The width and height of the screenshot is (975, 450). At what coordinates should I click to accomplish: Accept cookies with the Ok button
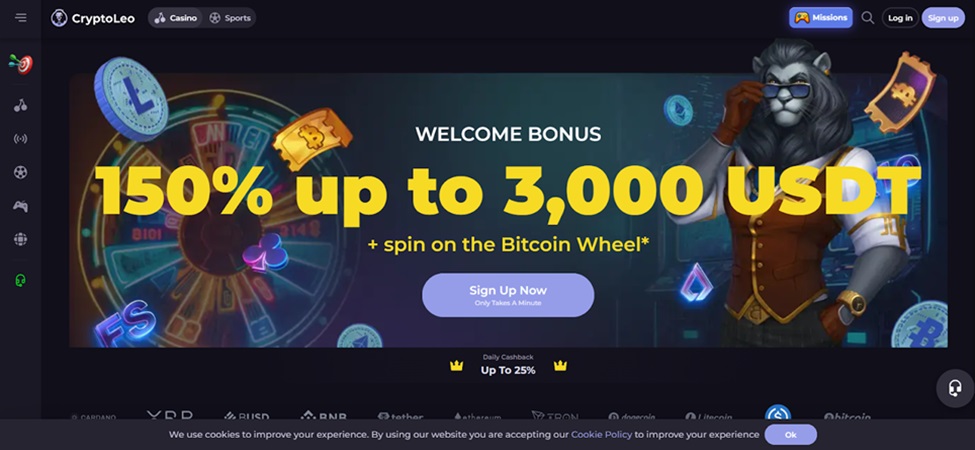pyautogui.click(x=790, y=435)
